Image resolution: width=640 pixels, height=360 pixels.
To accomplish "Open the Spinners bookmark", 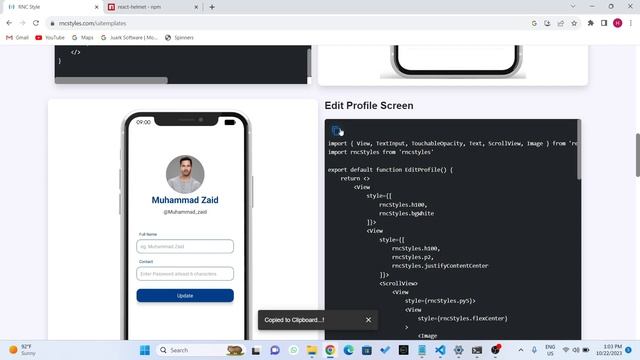I will 179,38.
